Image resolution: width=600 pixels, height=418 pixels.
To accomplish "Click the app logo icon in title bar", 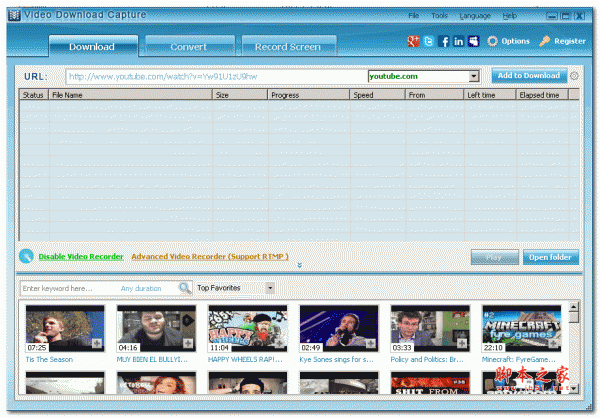I will [x=14, y=15].
